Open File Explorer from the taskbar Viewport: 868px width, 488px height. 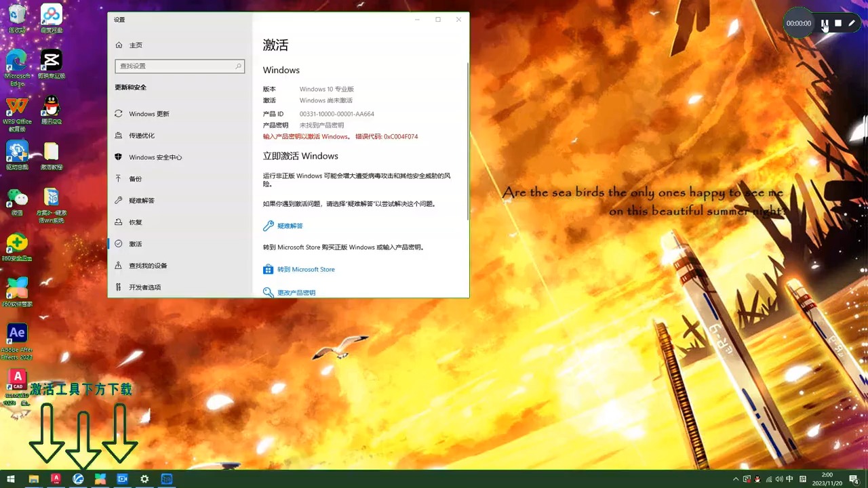click(33, 479)
